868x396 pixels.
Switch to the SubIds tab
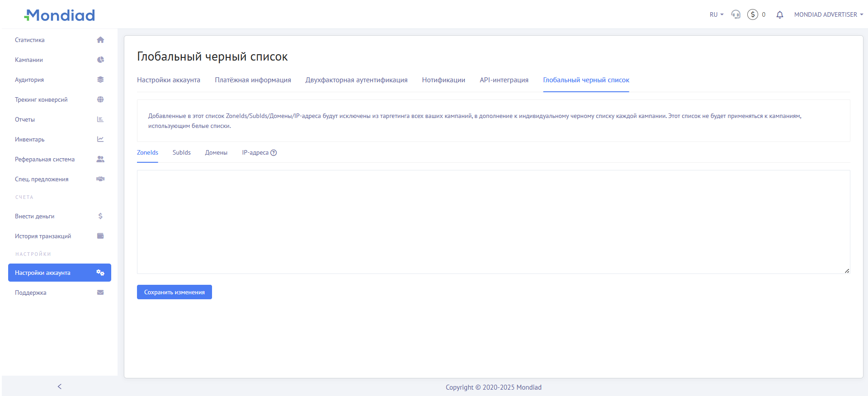[182, 153]
